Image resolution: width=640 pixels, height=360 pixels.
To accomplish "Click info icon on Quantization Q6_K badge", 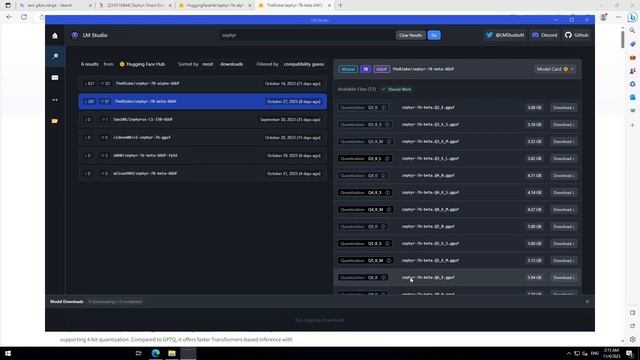I will pos(383,278).
